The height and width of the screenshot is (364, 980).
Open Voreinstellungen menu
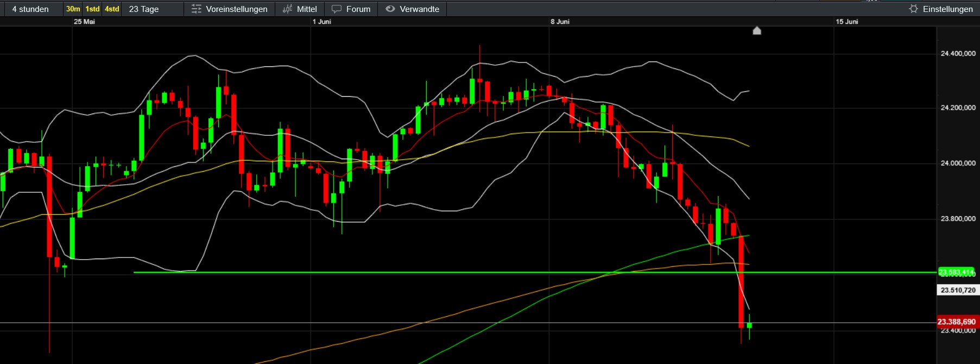(230, 9)
